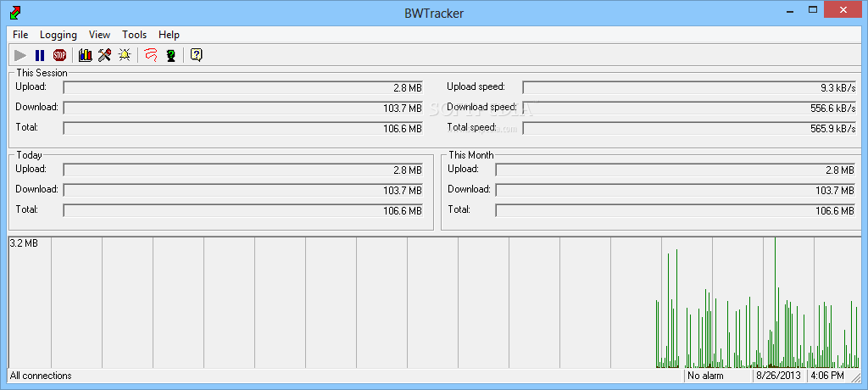Viewport: 868px width, 390px height.
Task: Click the This Session Download field showing 103.7 MB
Action: (x=243, y=108)
